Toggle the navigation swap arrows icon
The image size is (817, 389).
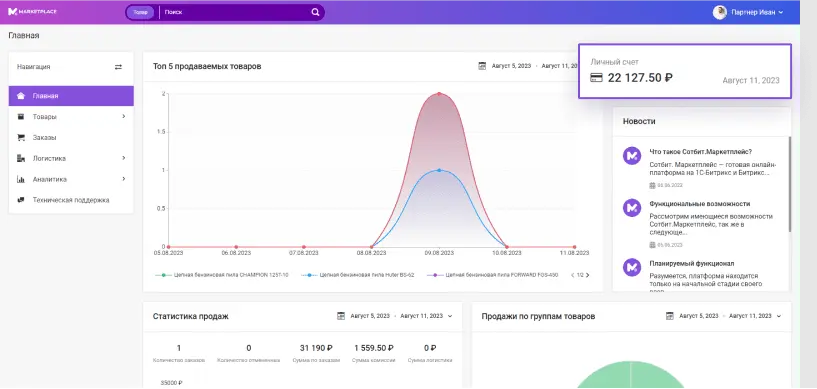118,67
